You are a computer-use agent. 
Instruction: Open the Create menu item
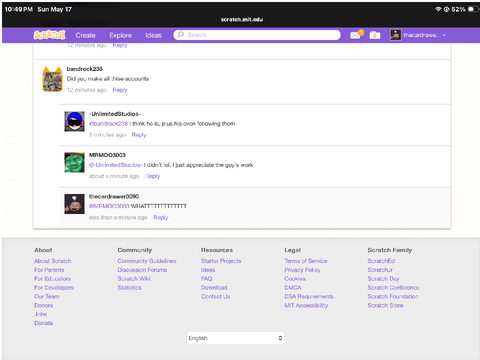pos(85,35)
